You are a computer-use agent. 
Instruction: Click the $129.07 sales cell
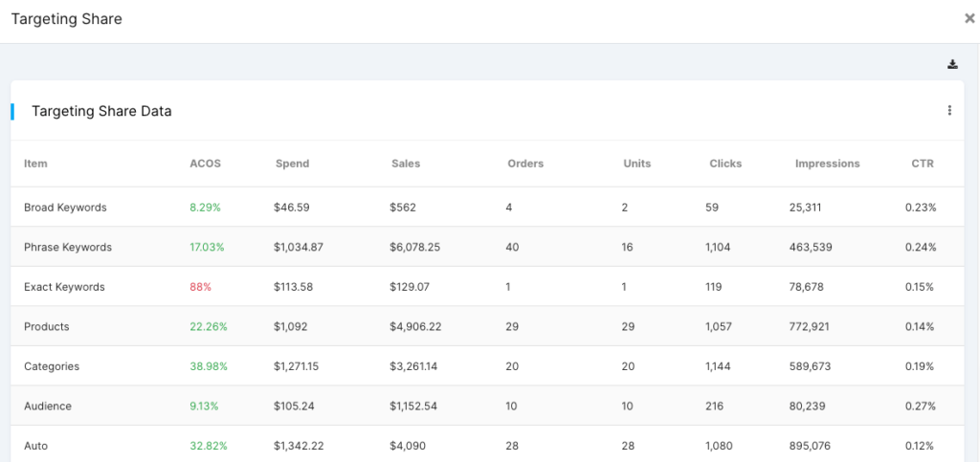pos(410,287)
